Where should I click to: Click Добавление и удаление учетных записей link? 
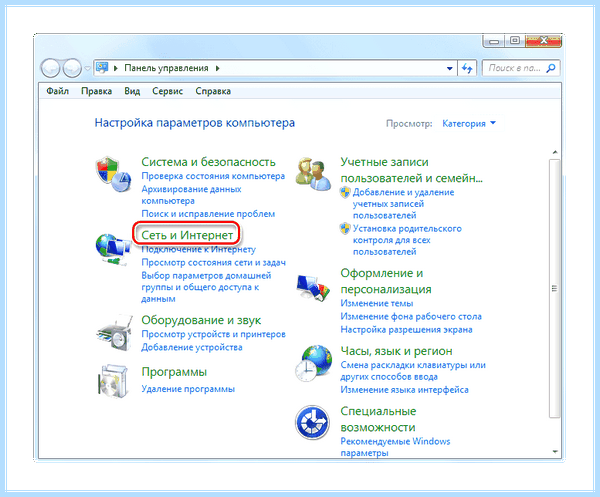coord(403,204)
